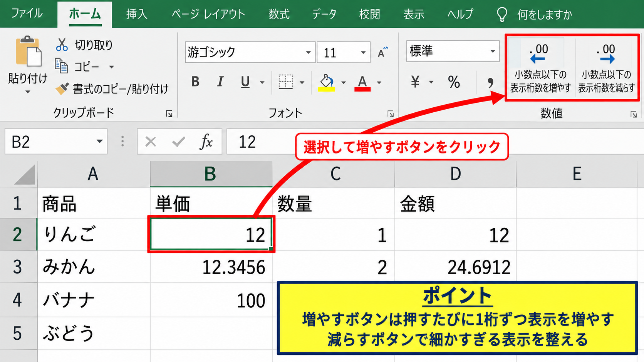644x362 pixels.
Task: Toggle underline formatting
Action: point(245,82)
